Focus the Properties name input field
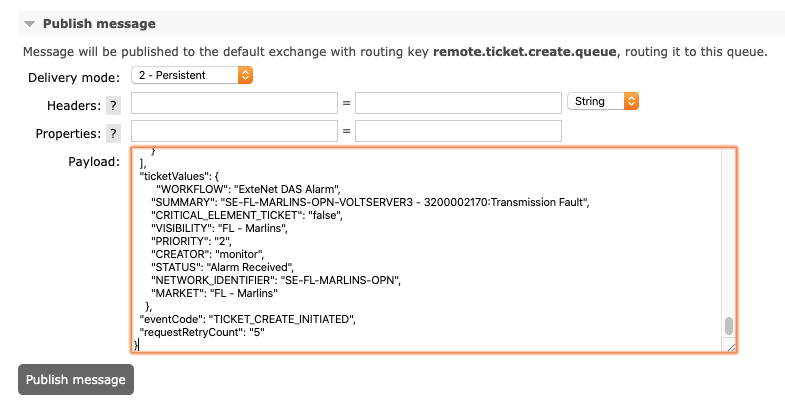Image resolution: width=785 pixels, height=411 pixels. click(234, 132)
